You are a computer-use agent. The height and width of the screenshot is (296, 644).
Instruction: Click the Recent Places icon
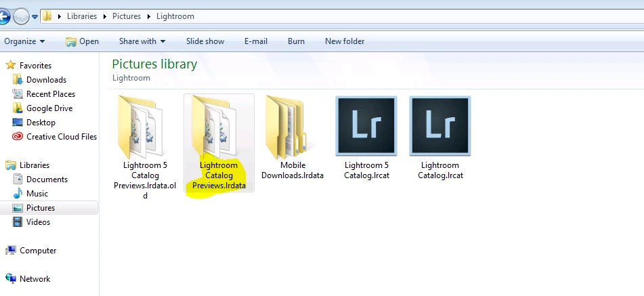(x=17, y=94)
